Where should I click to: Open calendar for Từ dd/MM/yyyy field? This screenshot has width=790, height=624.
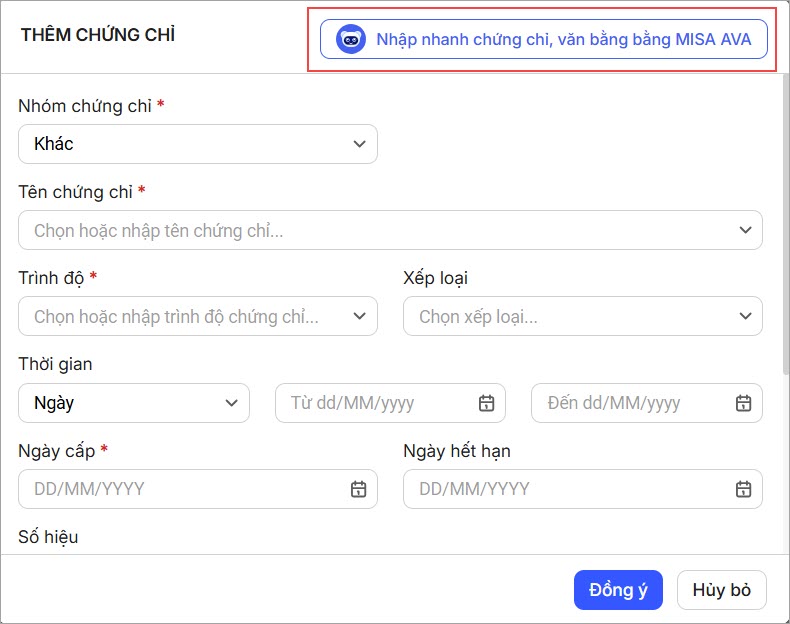(x=486, y=403)
